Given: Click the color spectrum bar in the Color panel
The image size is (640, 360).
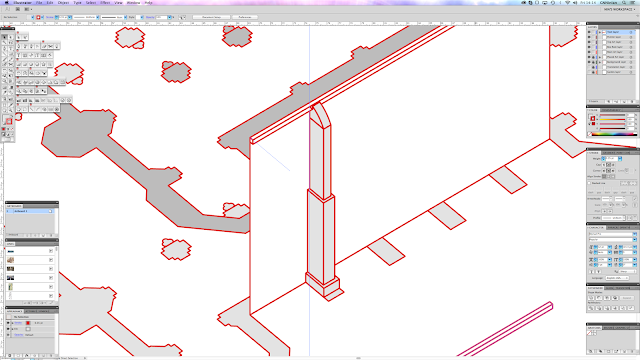Looking at the screenshot, I should point(613,133).
